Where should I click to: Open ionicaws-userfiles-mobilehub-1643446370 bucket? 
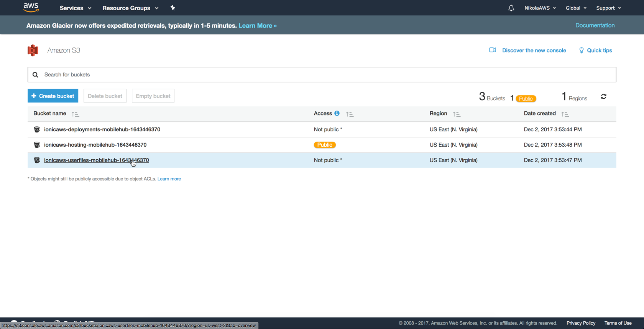click(x=96, y=160)
